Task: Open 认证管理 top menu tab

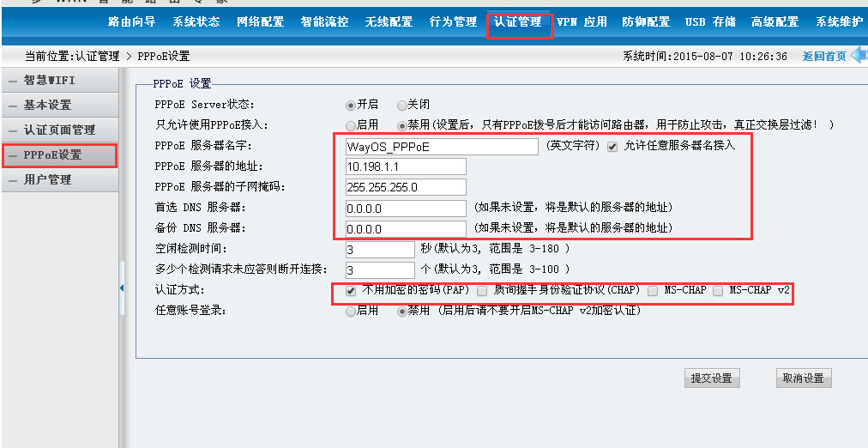Action: point(518,22)
